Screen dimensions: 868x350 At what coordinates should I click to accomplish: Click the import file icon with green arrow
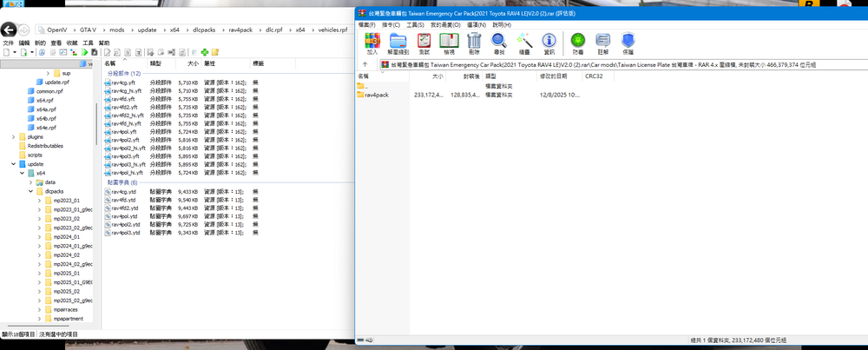(23, 52)
